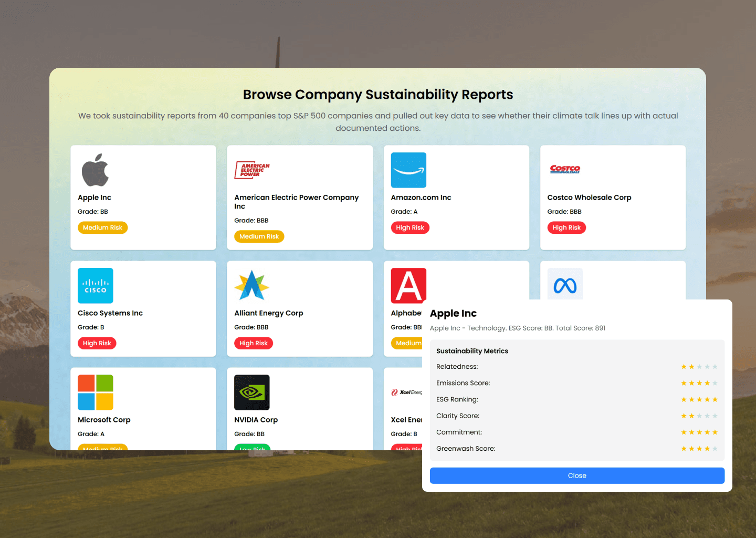Select the American Electric Power logo
The width and height of the screenshot is (756, 538).
[251, 170]
